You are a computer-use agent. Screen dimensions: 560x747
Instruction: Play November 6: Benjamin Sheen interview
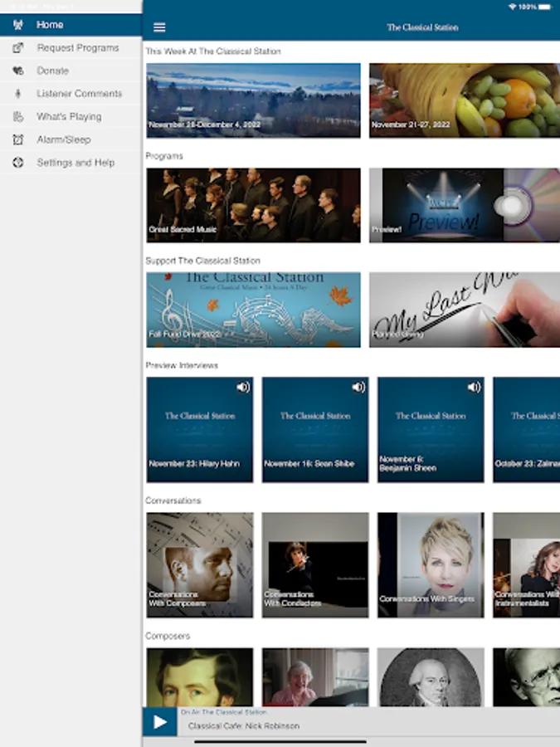[x=431, y=430]
